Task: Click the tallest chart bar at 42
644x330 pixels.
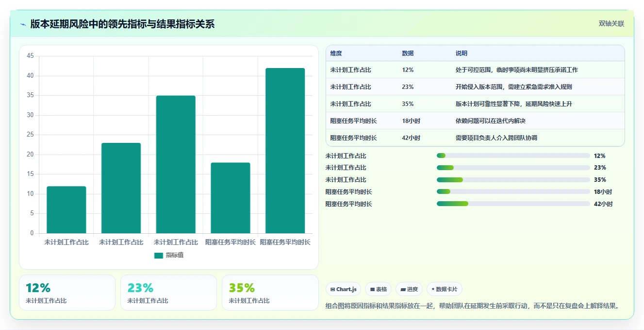Action: point(285,151)
